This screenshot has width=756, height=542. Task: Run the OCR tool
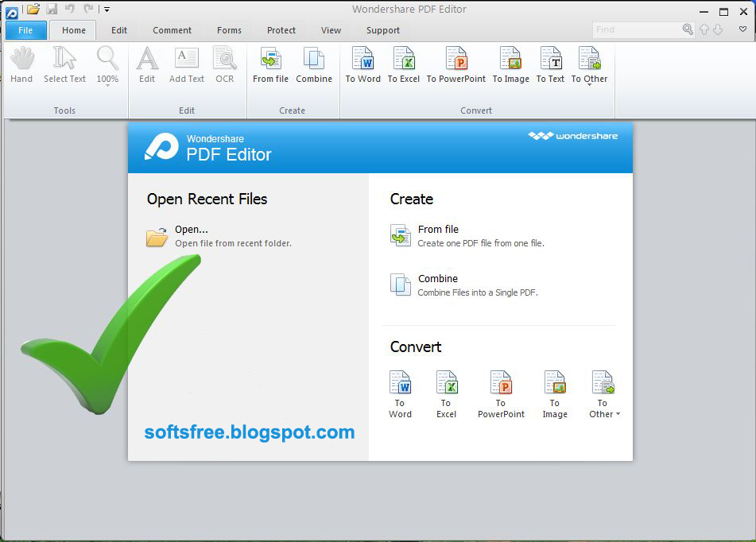coord(225,66)
